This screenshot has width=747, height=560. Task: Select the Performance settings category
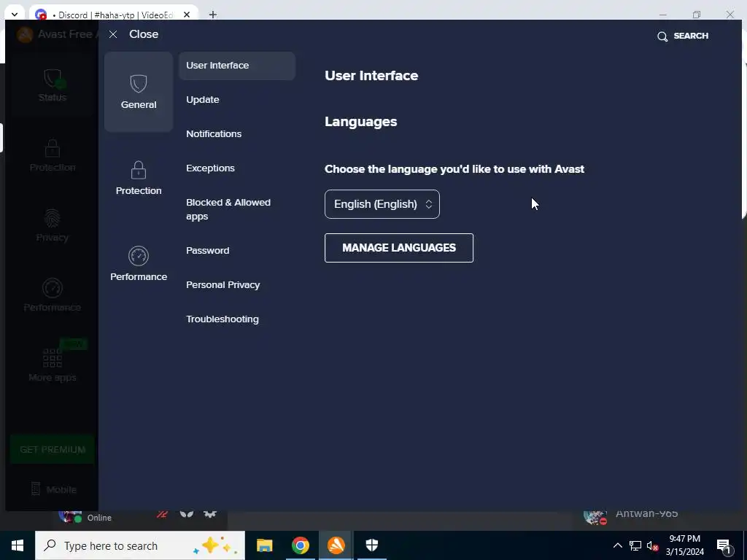[x=139, y=264]
